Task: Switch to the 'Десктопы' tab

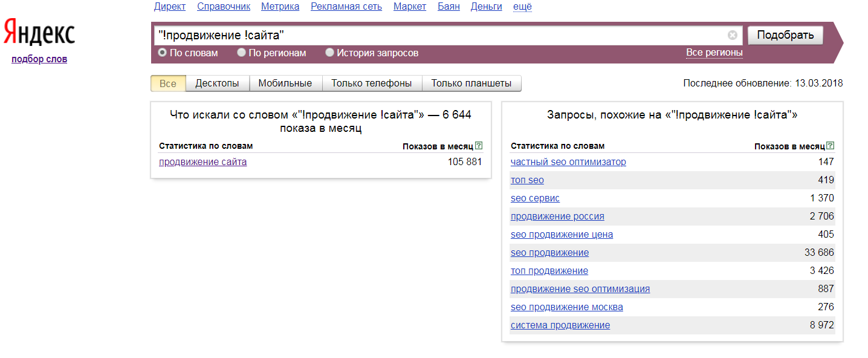Action: coord(217,83)
